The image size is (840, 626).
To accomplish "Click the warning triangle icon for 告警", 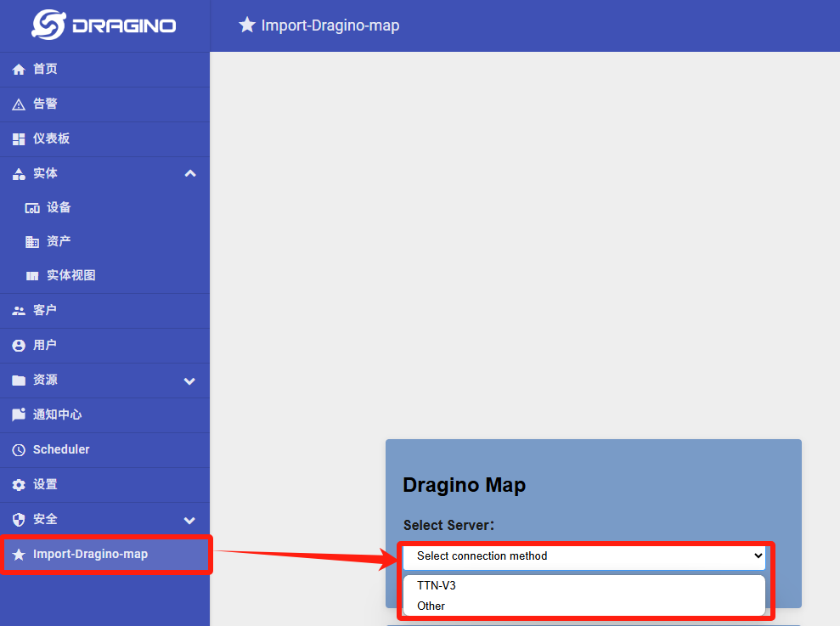I will 19,104.
